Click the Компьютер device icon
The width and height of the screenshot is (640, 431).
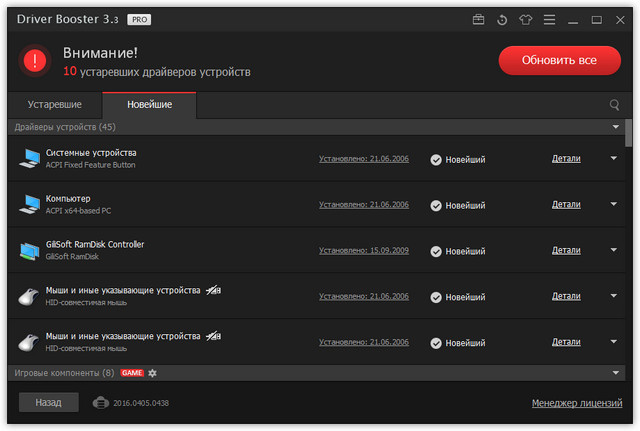pyautogui.click(x=29, y=204)
